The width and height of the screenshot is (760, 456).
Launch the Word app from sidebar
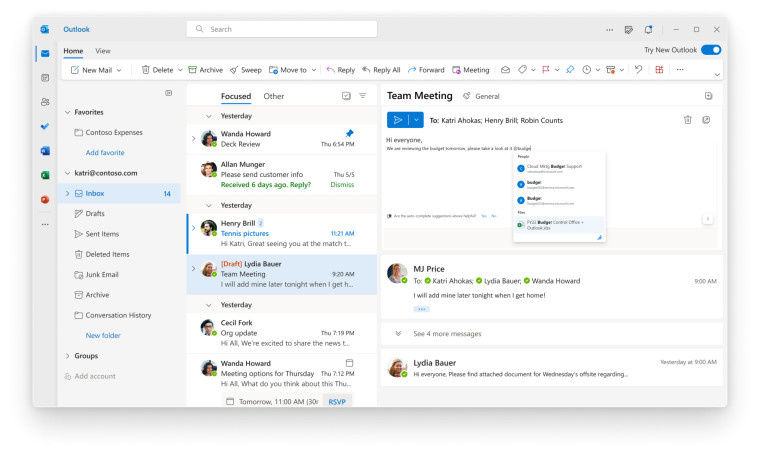coord(45,151)
